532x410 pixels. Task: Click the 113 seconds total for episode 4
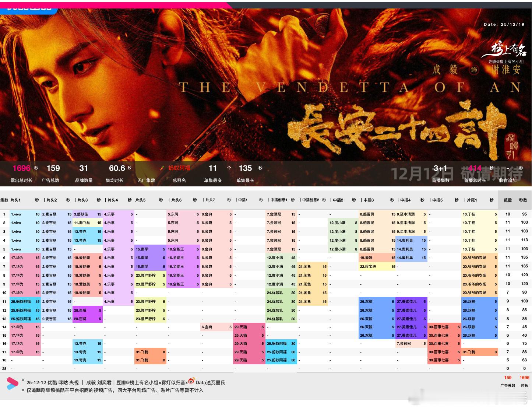click(x=524, y=240)
